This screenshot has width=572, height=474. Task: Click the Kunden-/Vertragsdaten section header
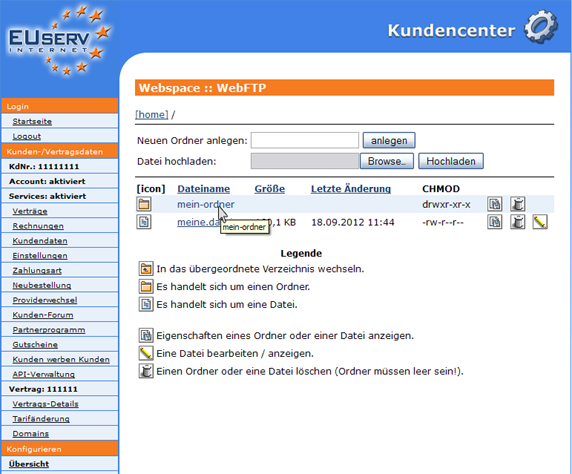[x=60, y=151]
